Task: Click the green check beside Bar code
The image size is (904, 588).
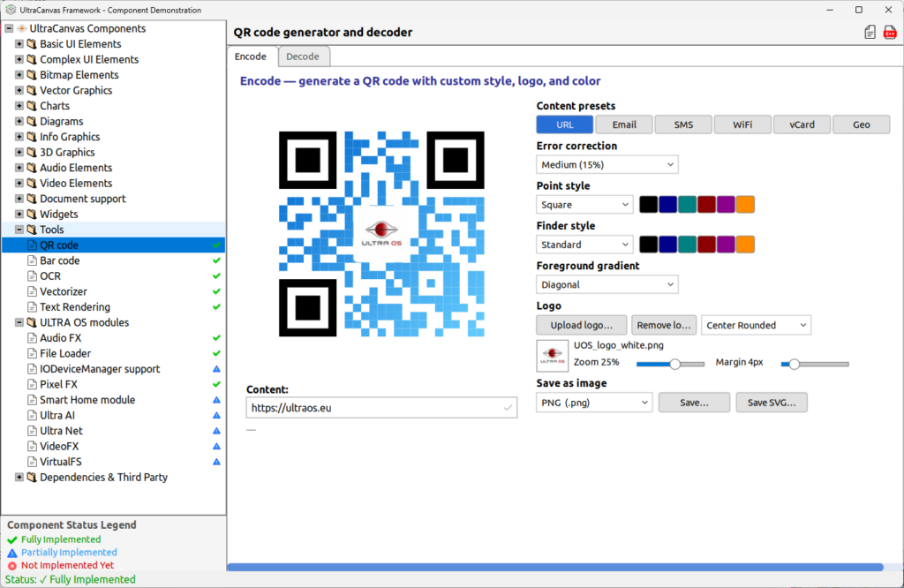Action: click(x=216, y=260)
